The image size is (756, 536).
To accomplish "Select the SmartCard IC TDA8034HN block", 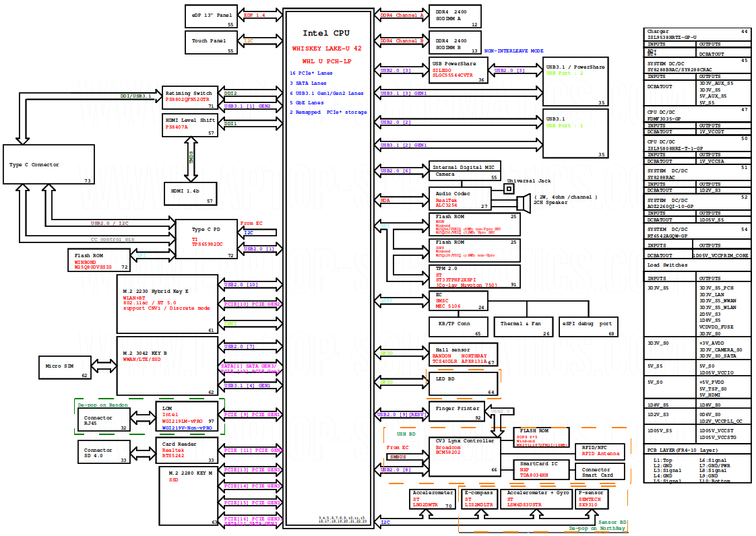I will 541,470.
